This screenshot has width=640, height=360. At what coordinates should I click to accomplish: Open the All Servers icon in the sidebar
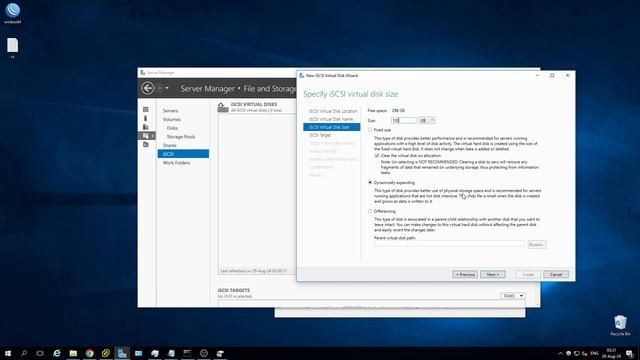146,127
